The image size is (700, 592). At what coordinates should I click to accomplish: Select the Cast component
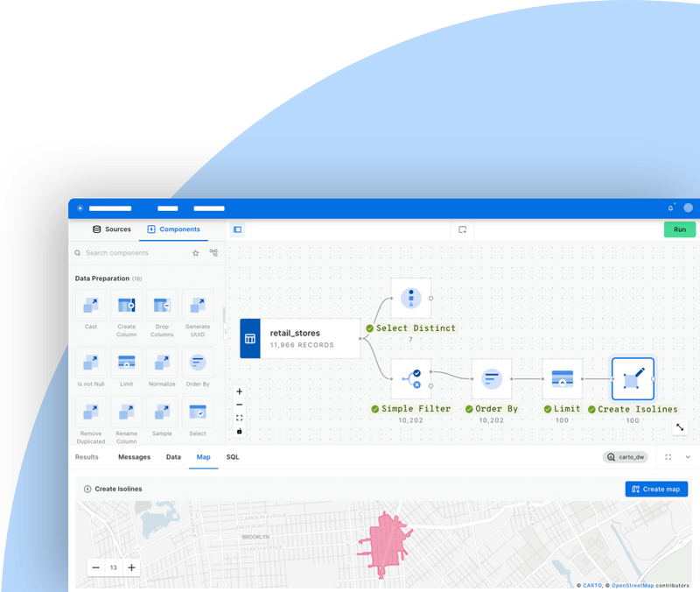[x=91, y=307]
